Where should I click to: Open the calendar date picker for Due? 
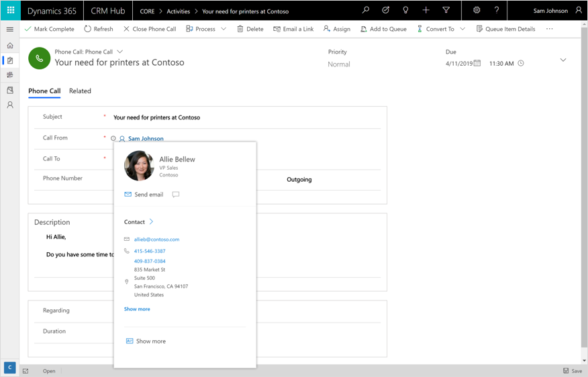477,64
